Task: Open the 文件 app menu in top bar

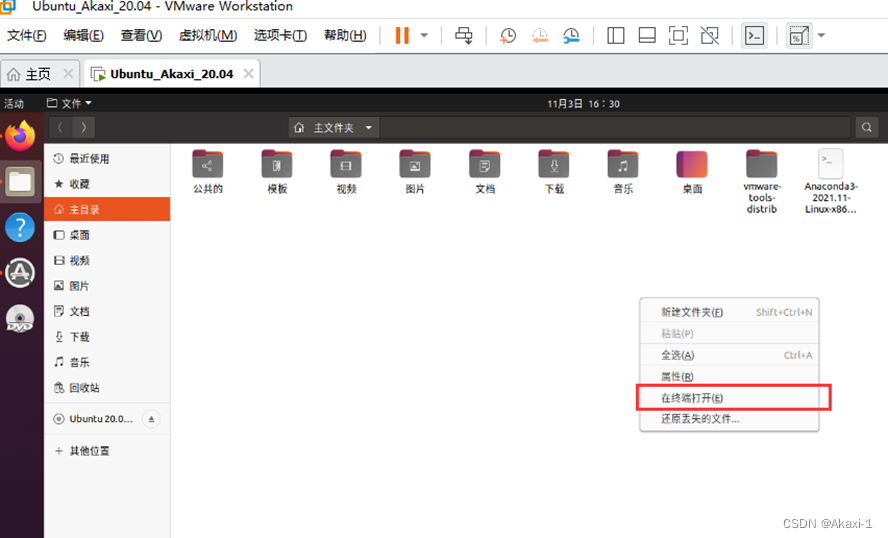Action: click(69, 104)
